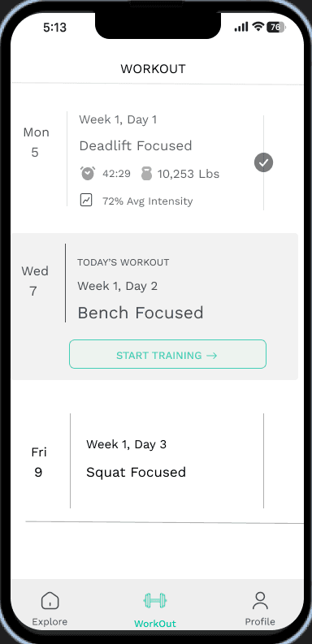Toggle the completed checkmark for Deadlift day
312x644 pixels.
pyautogui.click(x=263, y=162)
